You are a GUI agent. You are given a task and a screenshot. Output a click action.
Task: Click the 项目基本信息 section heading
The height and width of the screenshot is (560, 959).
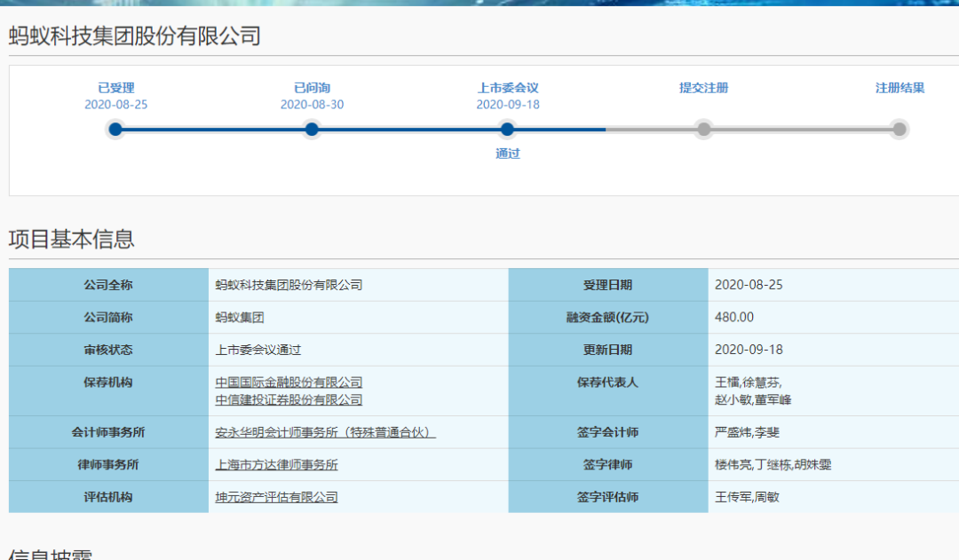[71, 239]
